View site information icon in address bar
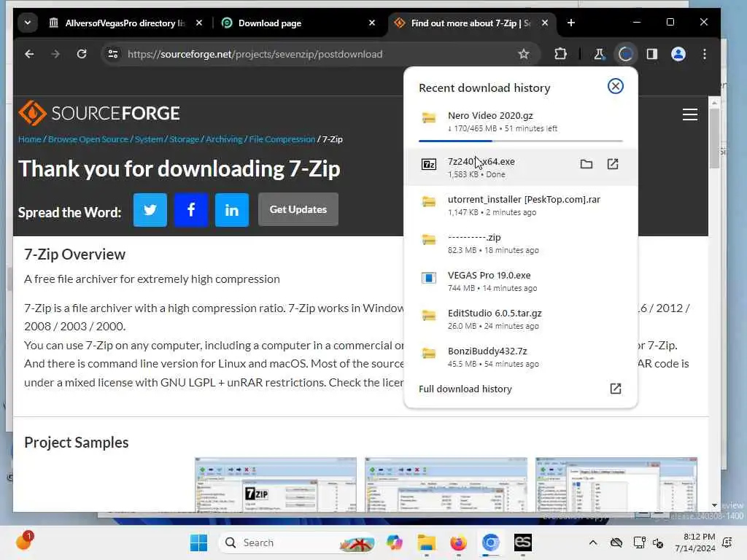Screen dimensions: 747x560 pyautogui.click(x=113, y=54)
